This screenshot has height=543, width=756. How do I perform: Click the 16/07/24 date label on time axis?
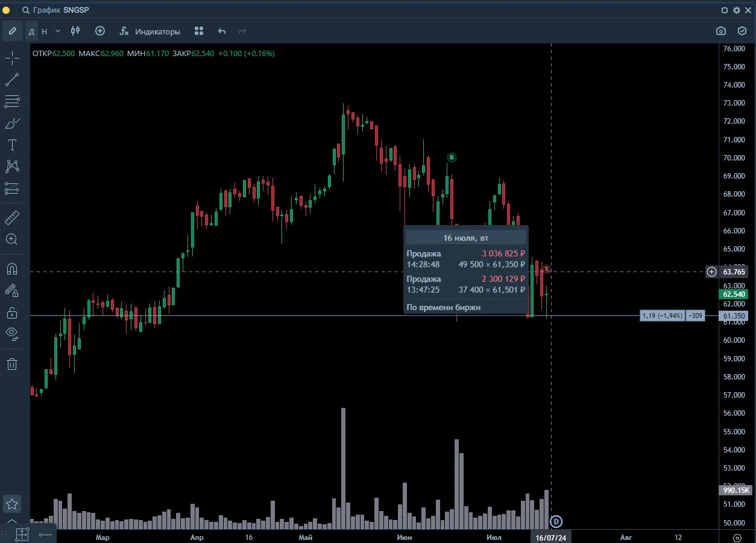[x=551, y=537]
